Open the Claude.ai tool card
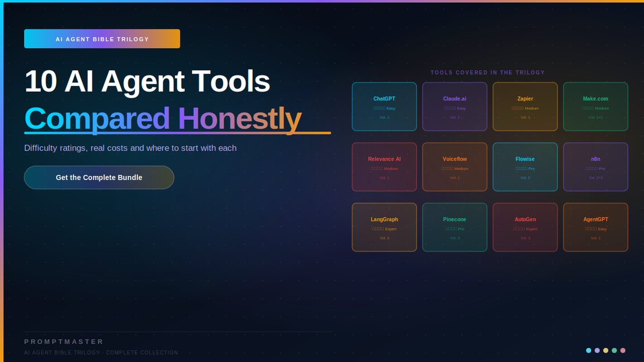Image resolution: width=644 pixels, height=362 pixels. tap(455, 107)
